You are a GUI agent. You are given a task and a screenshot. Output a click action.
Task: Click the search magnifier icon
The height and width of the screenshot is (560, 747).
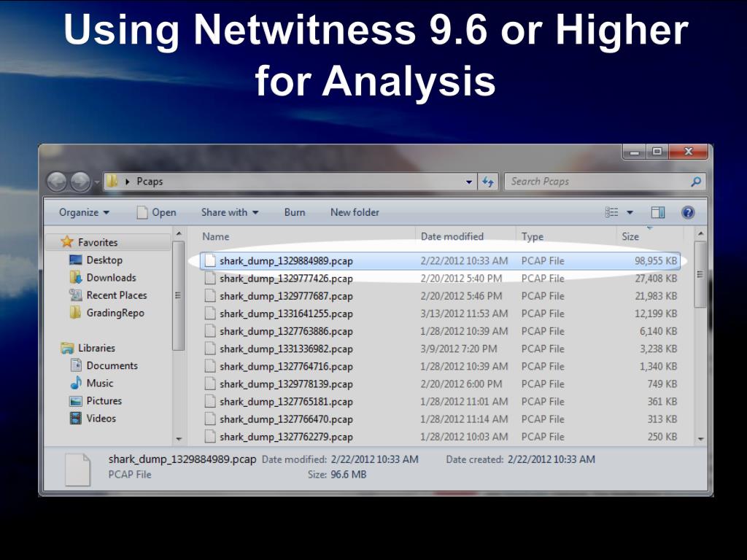(x=696, y=182)
